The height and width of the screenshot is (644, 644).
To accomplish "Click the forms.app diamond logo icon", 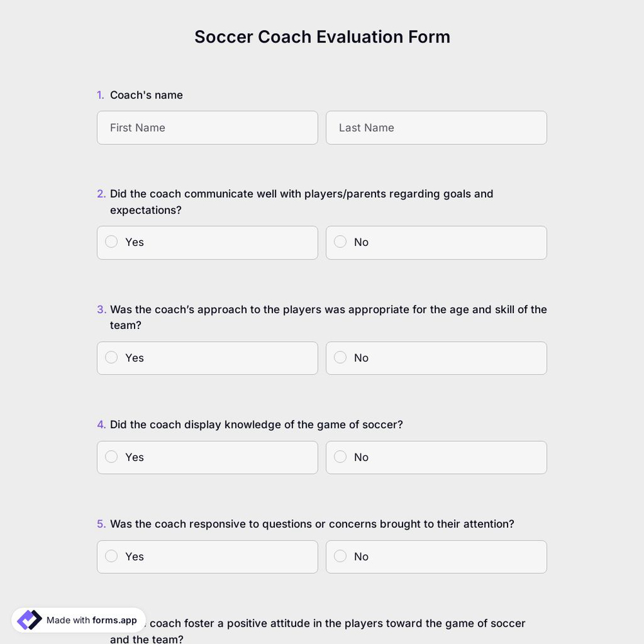I will (x=28, y=619).
